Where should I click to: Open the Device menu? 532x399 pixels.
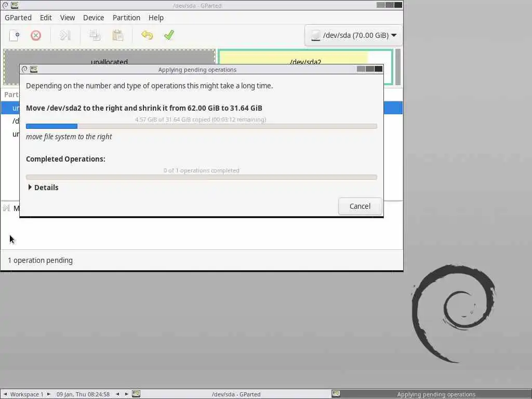click(x=94, y=18)
